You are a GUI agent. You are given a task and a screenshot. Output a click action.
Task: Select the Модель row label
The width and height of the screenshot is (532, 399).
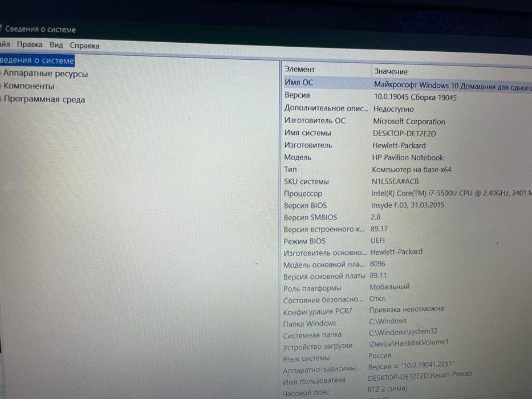click(x=298, y=157)
